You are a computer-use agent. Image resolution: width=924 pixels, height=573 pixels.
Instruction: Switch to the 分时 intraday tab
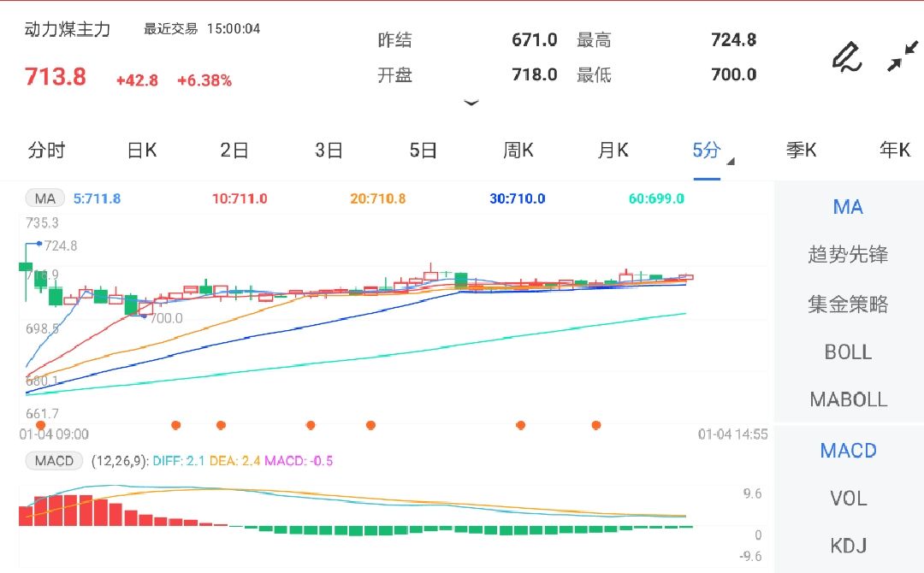(47, 150)
